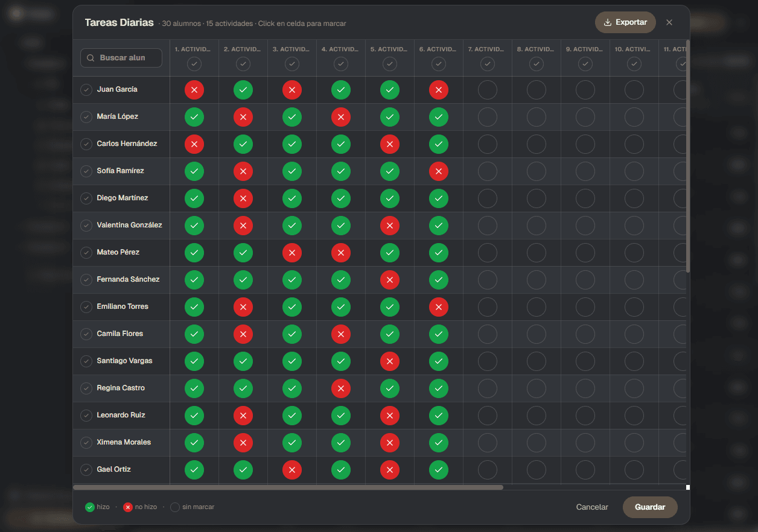
Task: Click Cancelar to discard changes
Action: (592, 507)
